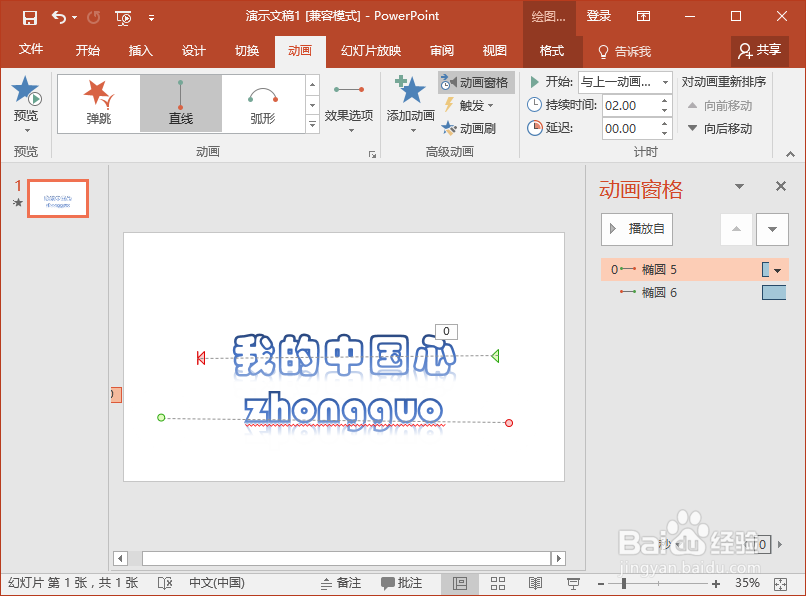
Task: Start slideshow from beginning icon
Action: [123, 18]
